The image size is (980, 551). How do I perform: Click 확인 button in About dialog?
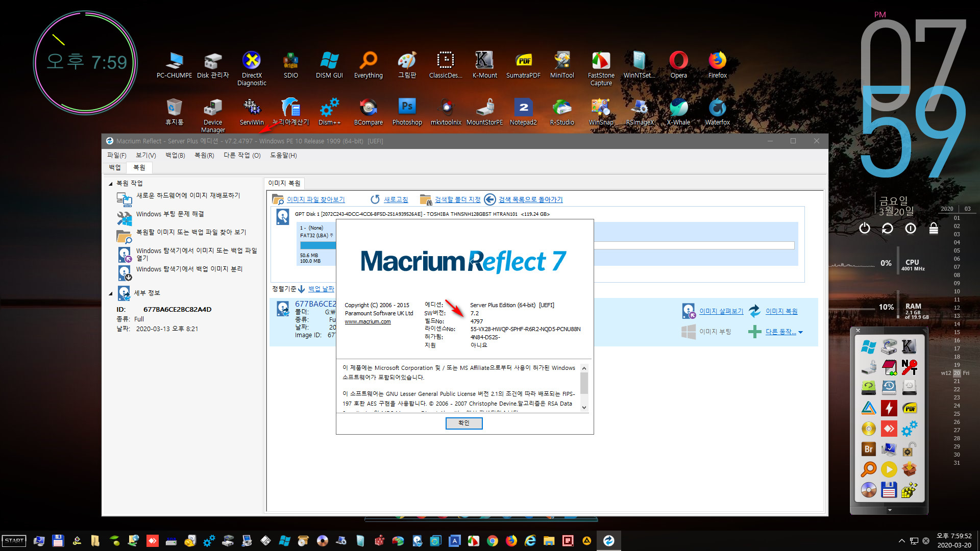(x=463, y=423)
